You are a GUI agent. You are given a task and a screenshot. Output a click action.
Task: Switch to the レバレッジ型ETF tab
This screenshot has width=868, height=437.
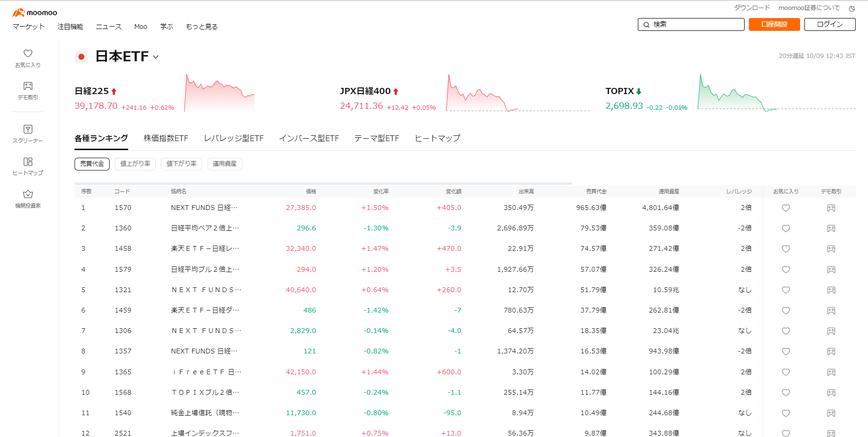pos(234,138)
